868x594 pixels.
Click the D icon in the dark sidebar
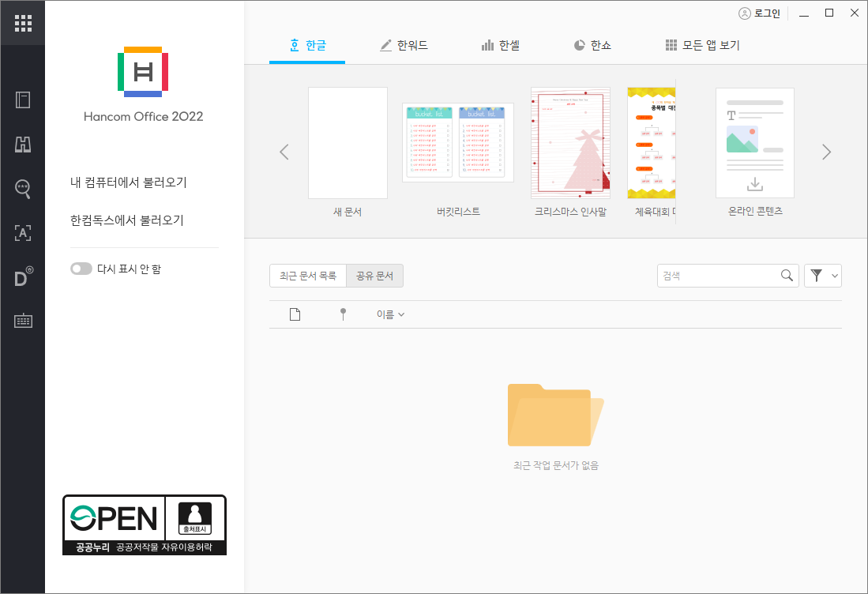click(x=23, y=276)
